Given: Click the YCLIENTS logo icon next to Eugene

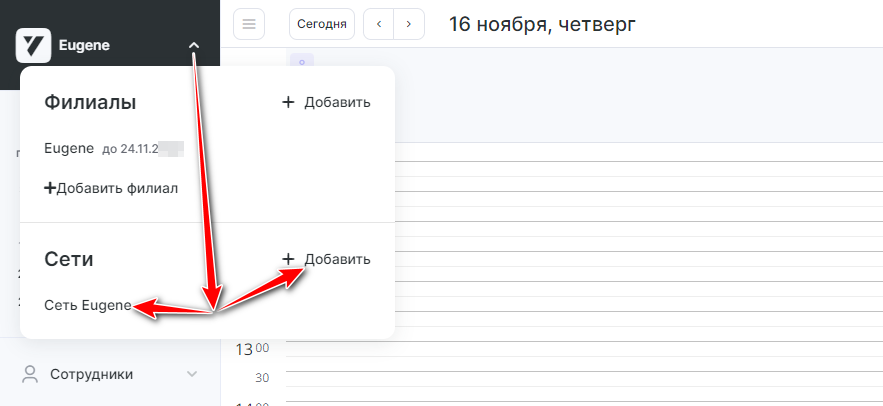Looking at the screenshot, I should (33, 45).
